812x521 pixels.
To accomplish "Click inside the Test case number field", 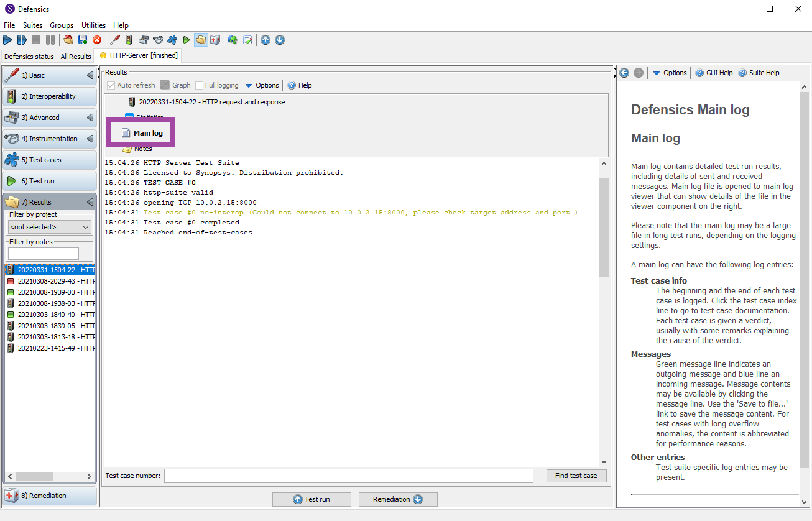I will tap(348, 476).
